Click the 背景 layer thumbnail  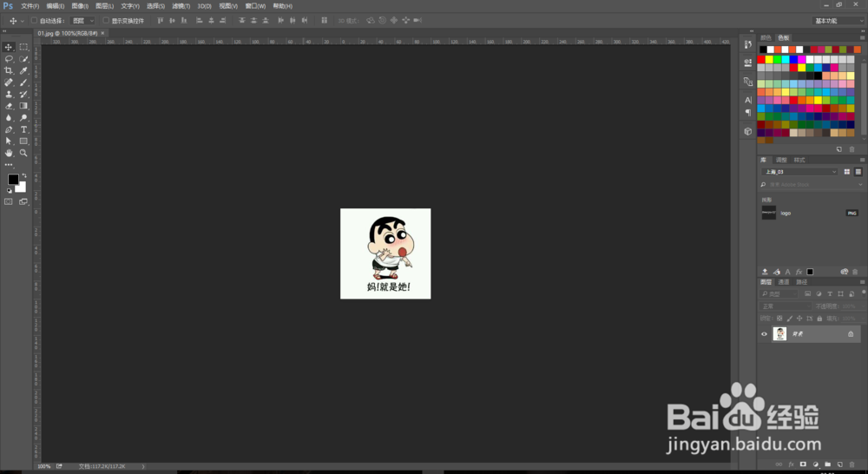point(779,334)
